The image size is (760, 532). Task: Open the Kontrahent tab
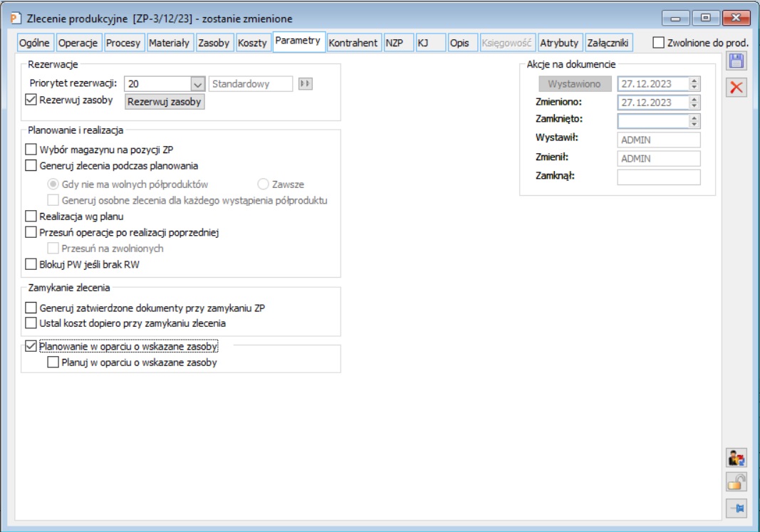tap(353, 43)
